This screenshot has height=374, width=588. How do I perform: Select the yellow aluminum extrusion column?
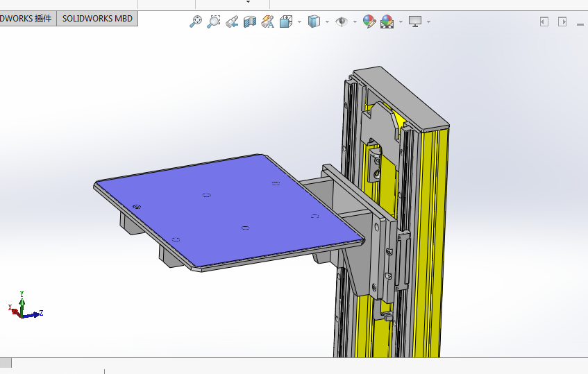(430, 244)
